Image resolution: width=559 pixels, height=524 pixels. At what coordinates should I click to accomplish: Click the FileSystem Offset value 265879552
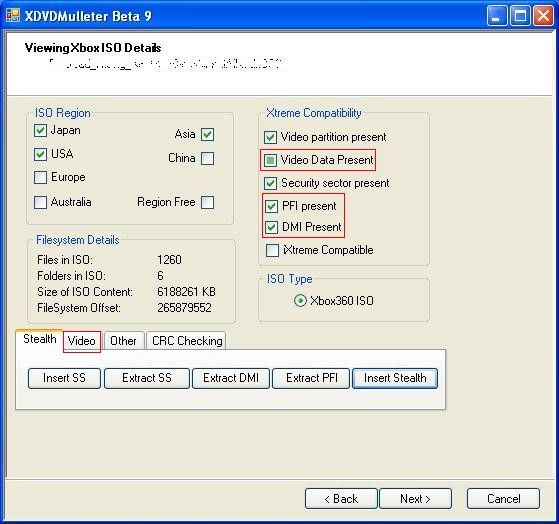pos(184,308)
